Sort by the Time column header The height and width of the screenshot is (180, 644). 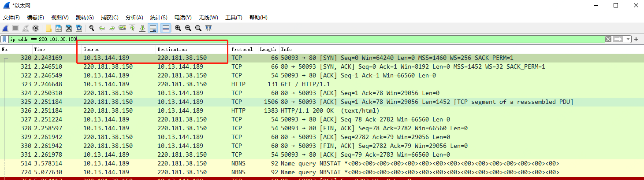pyautogui.click(x=57, y=49)
